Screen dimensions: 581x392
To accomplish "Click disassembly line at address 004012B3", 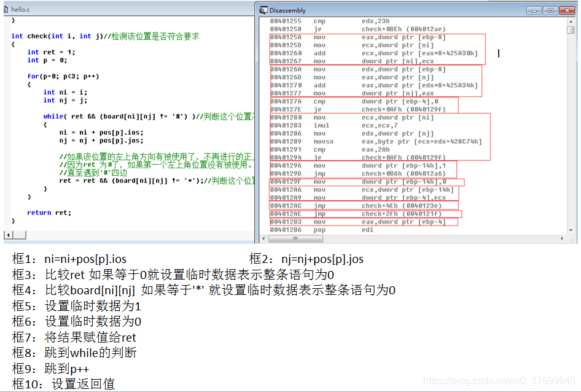I will [357, 222].
